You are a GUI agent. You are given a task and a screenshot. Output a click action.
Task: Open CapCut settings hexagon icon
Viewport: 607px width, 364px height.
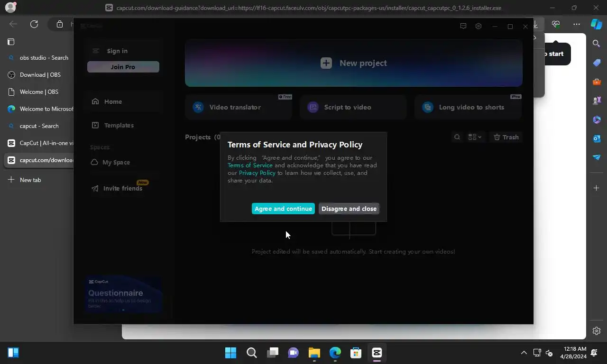coord(478,26)
